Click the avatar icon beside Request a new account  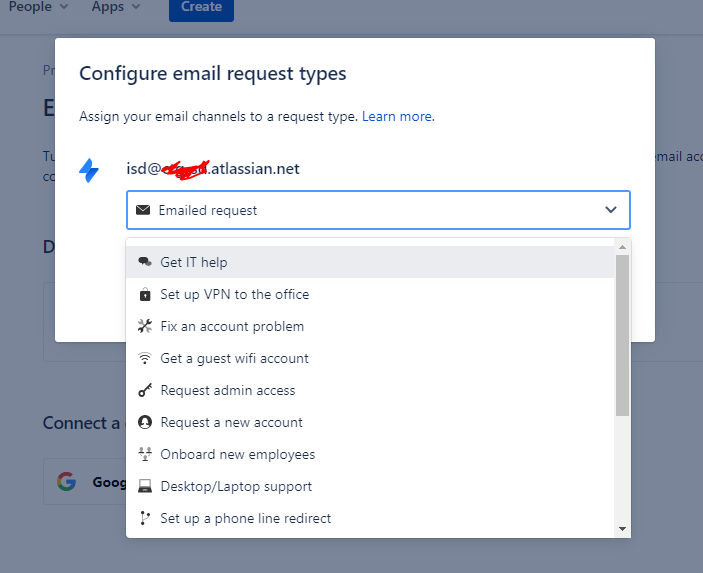145,422
